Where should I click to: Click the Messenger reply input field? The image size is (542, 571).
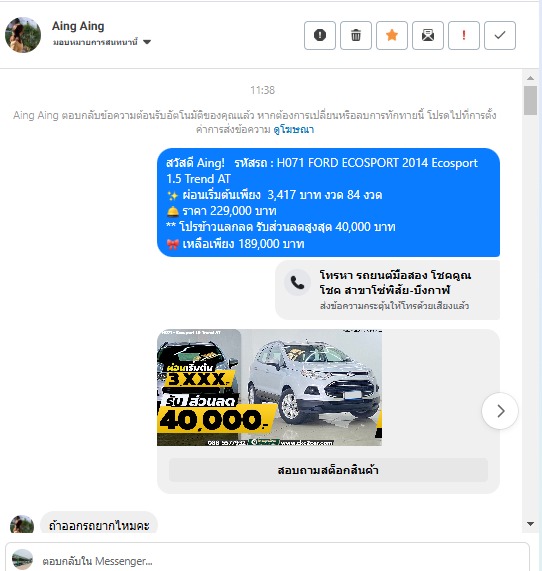pos(267,560)
